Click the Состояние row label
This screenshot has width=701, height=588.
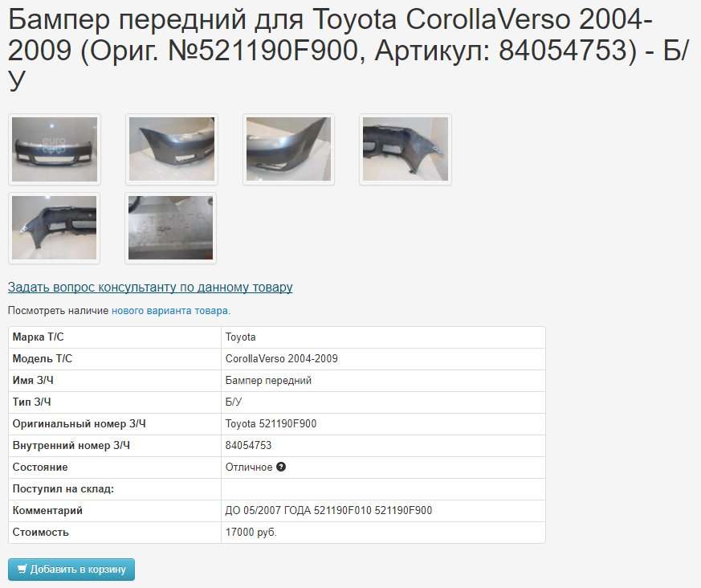(x=40, y=468)
